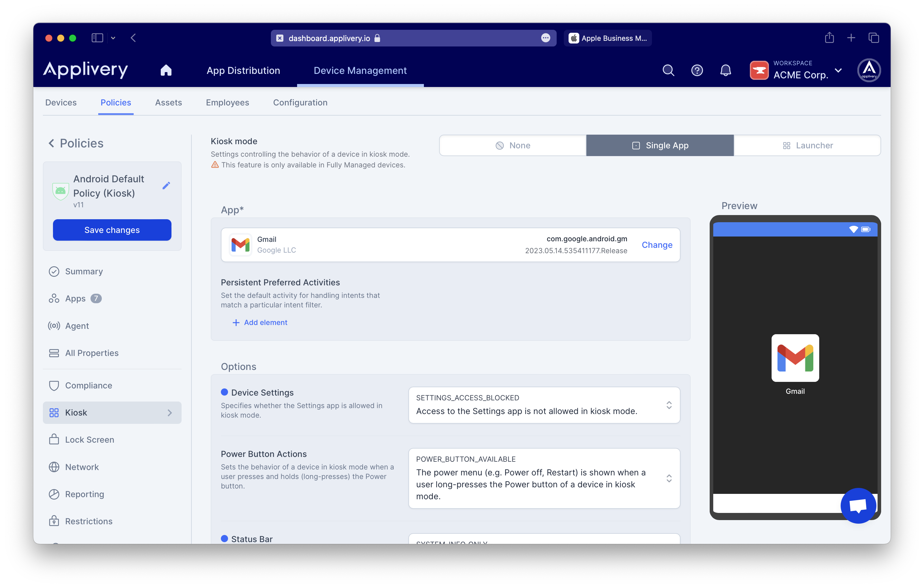Click the Android policy shield icon
This screenshot has height=588, width=924.
pyautogui.click(x=60, y=191)
